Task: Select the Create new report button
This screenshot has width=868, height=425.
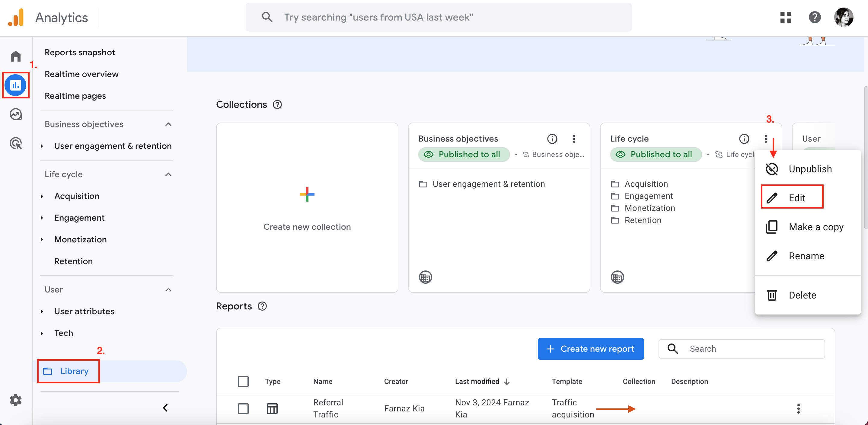Action: 589,349
